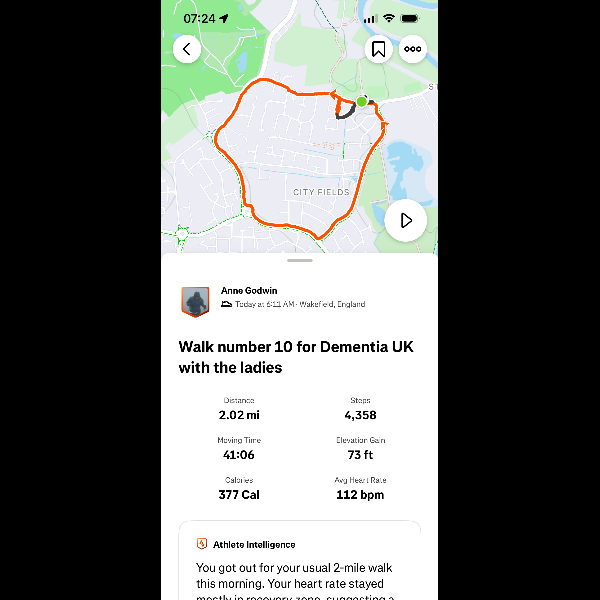Tap the Avg Heart Rate 112 bpm stat
600x600 pixels.
[359, 488]
